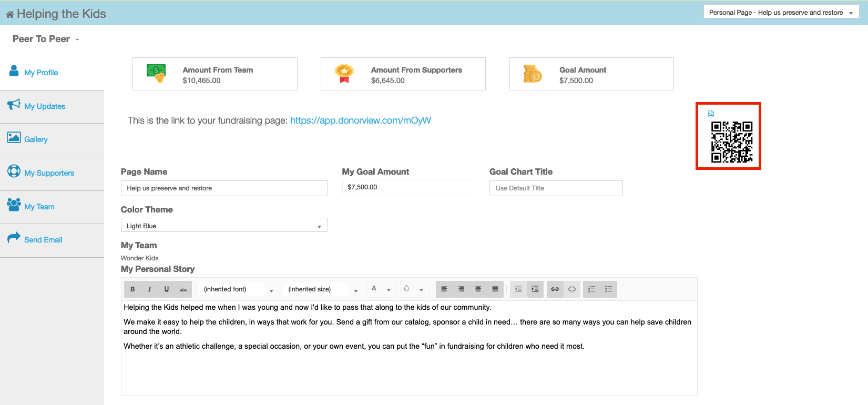The width and height of the screenshot is (868, 405).
Task: Insert a hyperlink in the story
Action: coord(555,289)
